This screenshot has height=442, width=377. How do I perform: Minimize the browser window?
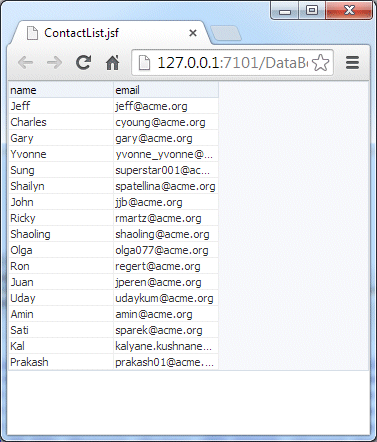(285, 11)
